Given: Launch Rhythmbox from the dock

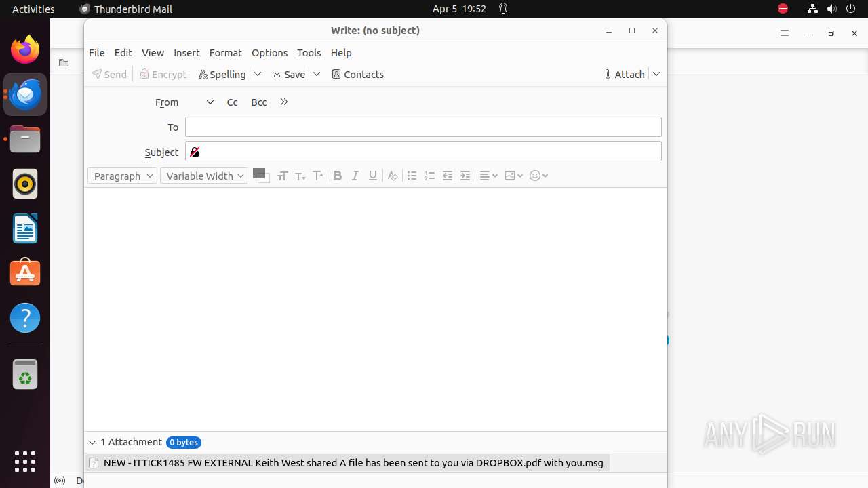Looking at the screenshot, I should (25, 184).
